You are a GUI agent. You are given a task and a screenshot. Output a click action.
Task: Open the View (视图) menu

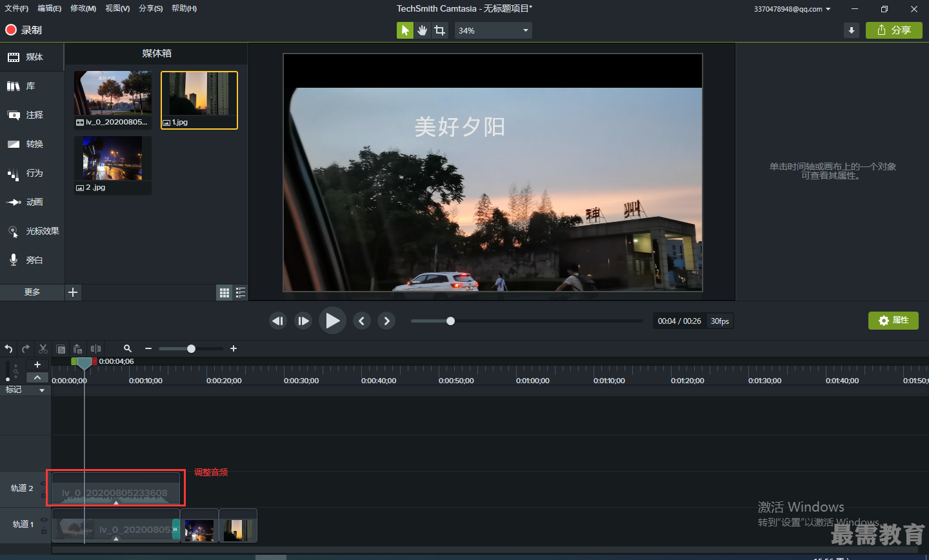(x=117, y=8)
